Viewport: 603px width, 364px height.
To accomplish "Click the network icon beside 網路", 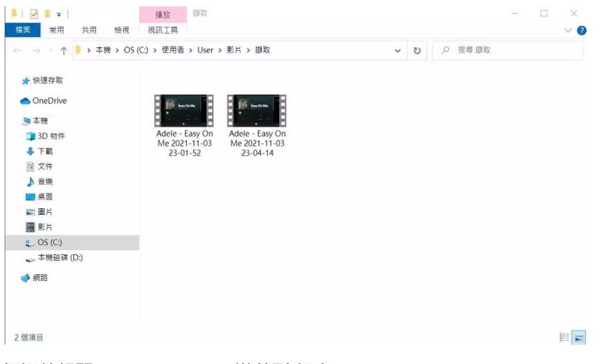I will 25,277.
